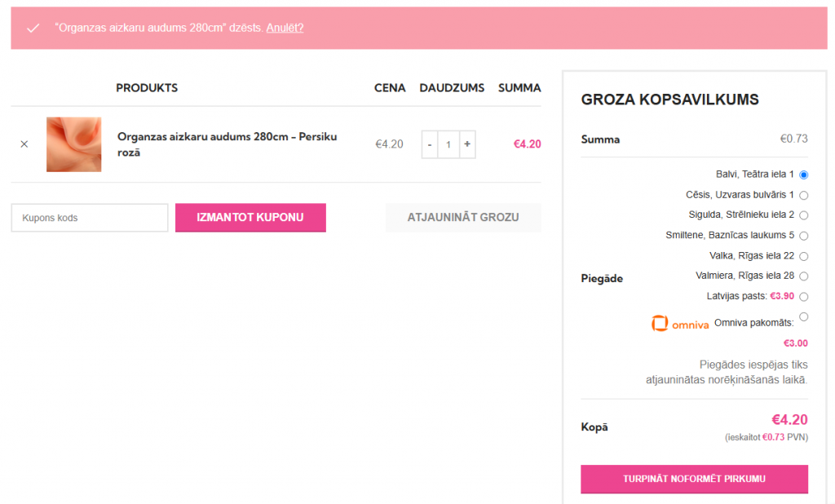Select Valmiera, Rīgas iela 28 option
835x504 pixels.
tap(803, 276)
